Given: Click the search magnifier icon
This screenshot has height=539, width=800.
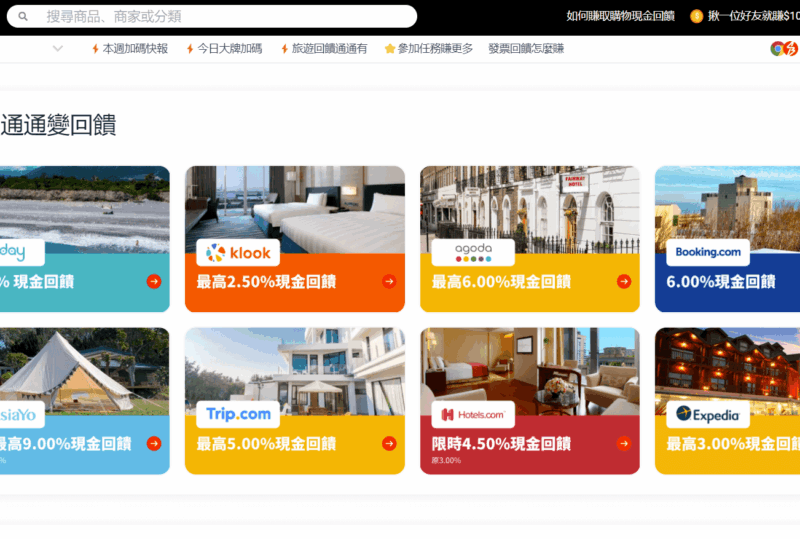Looking at the screenshot, I should click(23, 16).
